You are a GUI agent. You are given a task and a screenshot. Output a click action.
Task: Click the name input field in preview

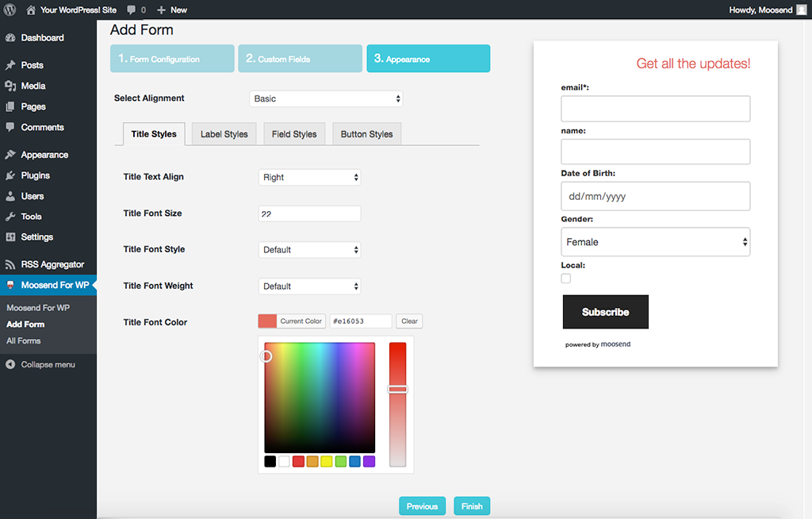656,152
